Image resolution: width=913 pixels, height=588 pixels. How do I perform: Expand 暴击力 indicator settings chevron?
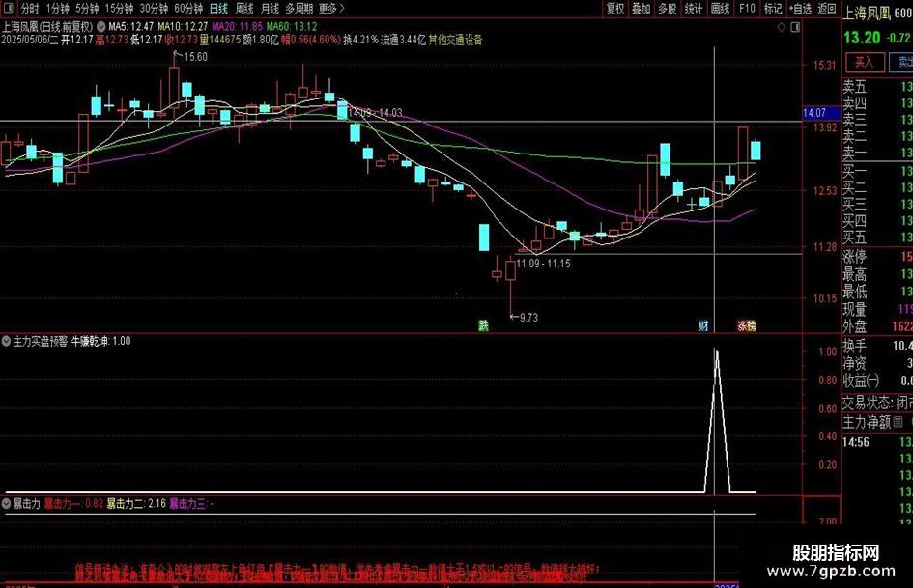(x=6, y=504)
